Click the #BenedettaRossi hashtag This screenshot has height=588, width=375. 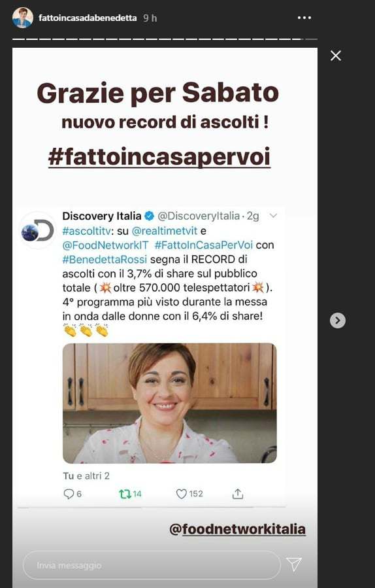[105, 260]
